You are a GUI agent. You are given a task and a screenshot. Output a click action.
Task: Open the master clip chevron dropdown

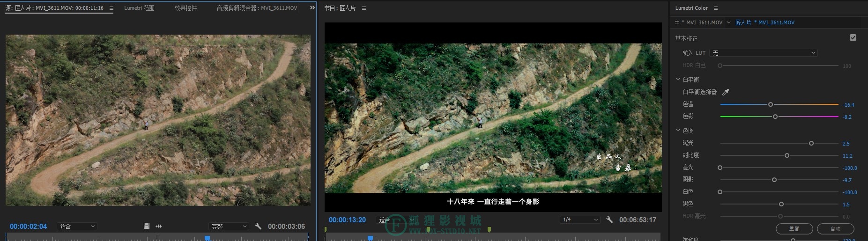[728, 22]
